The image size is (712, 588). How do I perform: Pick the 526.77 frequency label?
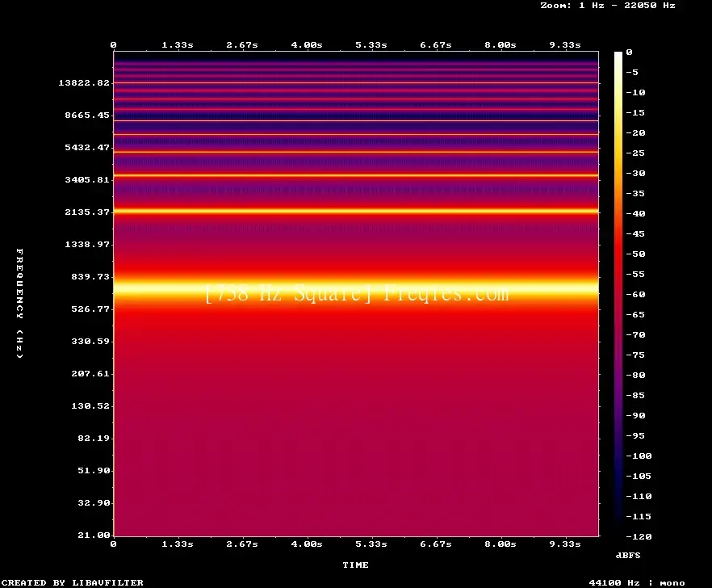(x=90, y=309)
